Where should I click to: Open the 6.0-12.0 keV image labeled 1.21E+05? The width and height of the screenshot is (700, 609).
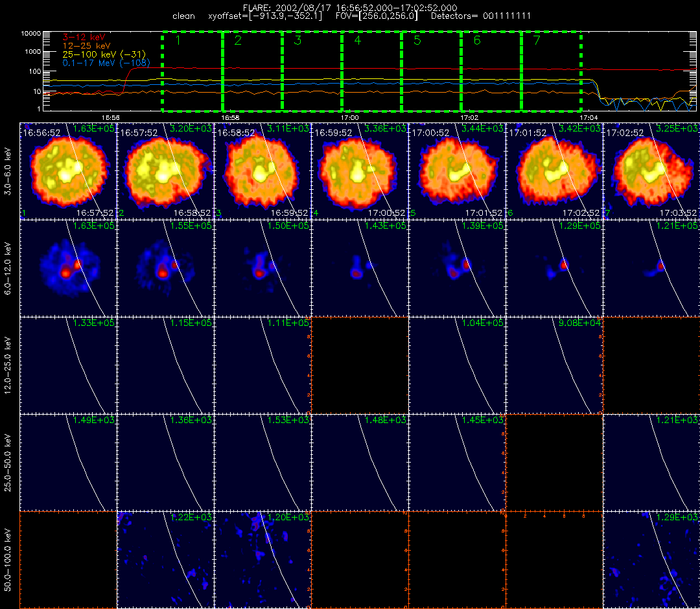(652, 269)
